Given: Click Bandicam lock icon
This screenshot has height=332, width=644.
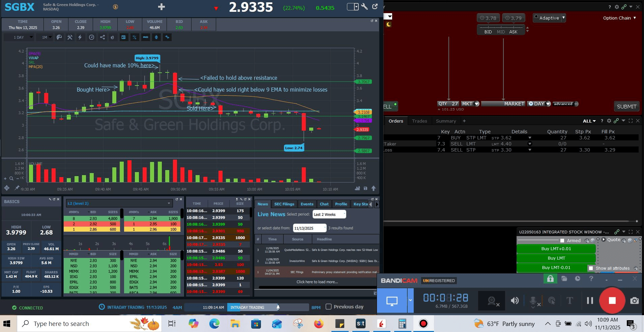Looking at the screenshot, I should pos(550,279).
